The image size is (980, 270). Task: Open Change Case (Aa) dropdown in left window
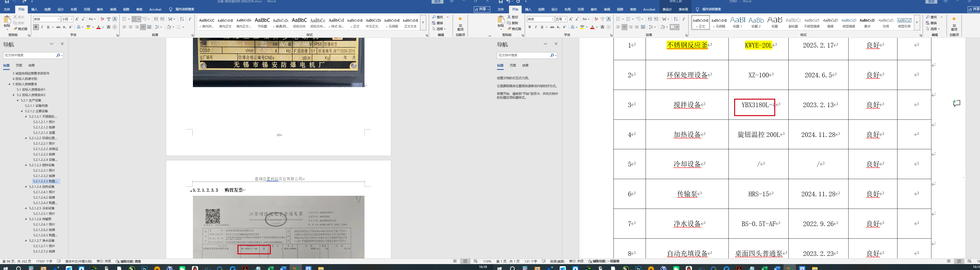[x=92, y=19]
